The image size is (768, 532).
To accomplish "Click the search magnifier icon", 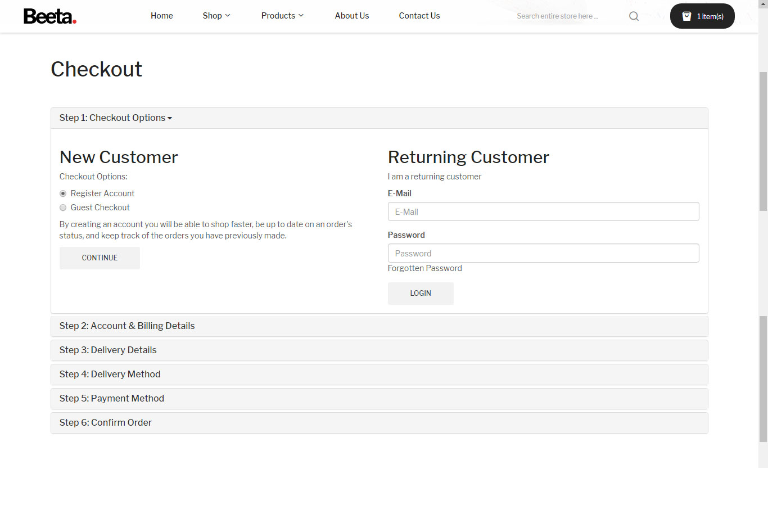I will coord(634,16).
